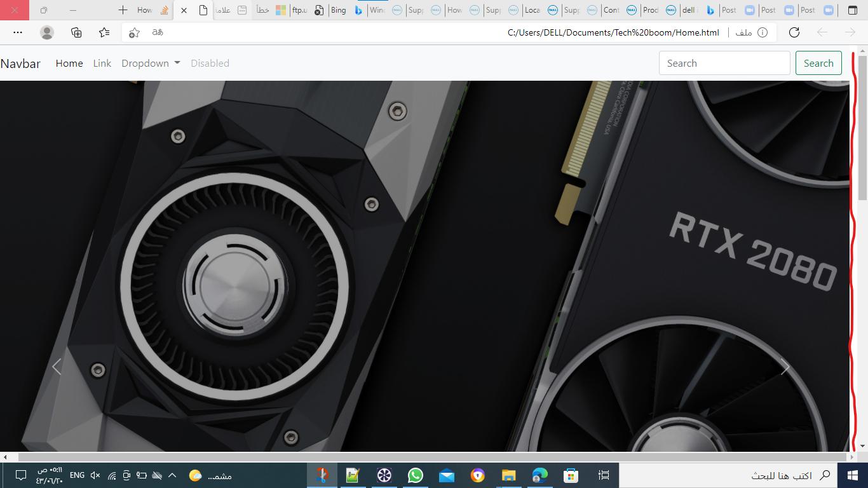868x488 pixels.
Task: View site information icon in address bar
Action: (763, 32)
